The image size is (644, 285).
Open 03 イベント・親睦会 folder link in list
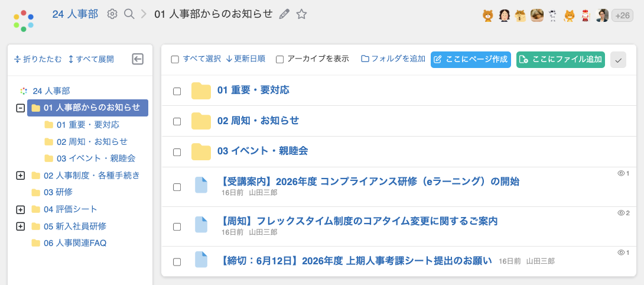click(262, 151)
